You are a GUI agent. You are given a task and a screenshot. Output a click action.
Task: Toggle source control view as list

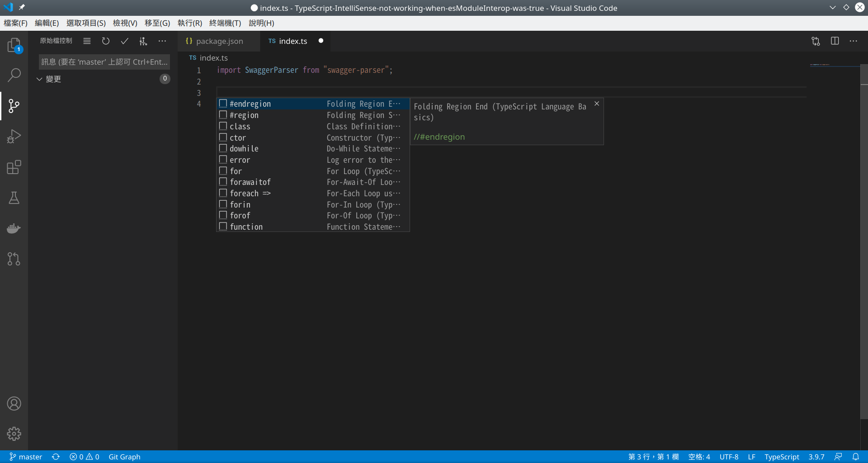87,41
